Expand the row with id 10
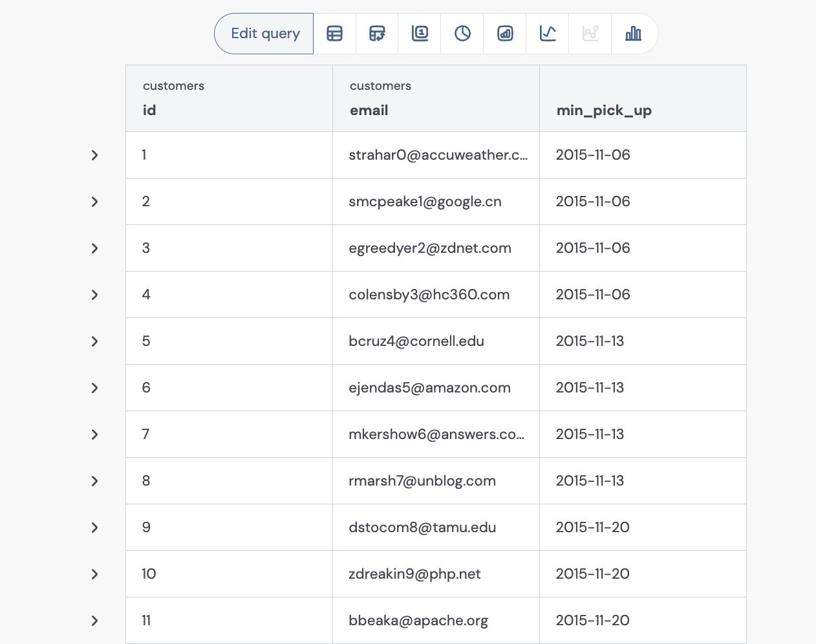 pyautogui.click(x=95, y=574)
